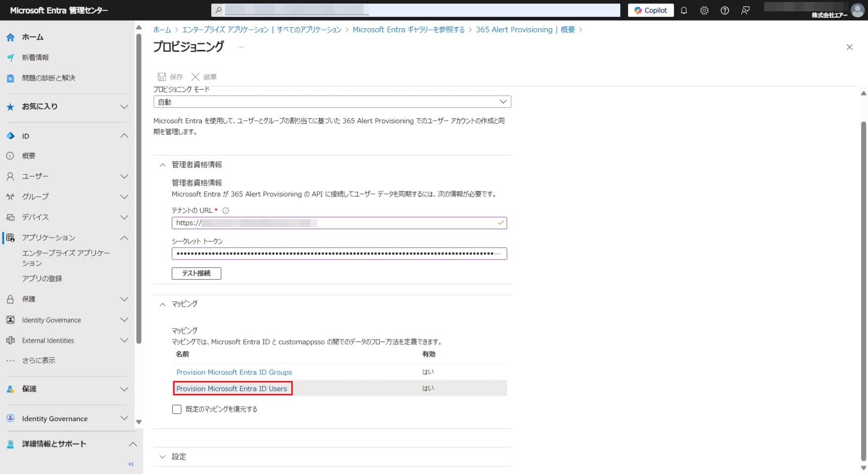Click the シークレット トークン input field
The width and height of the screenshot is (868, 474).
(339, 254)
